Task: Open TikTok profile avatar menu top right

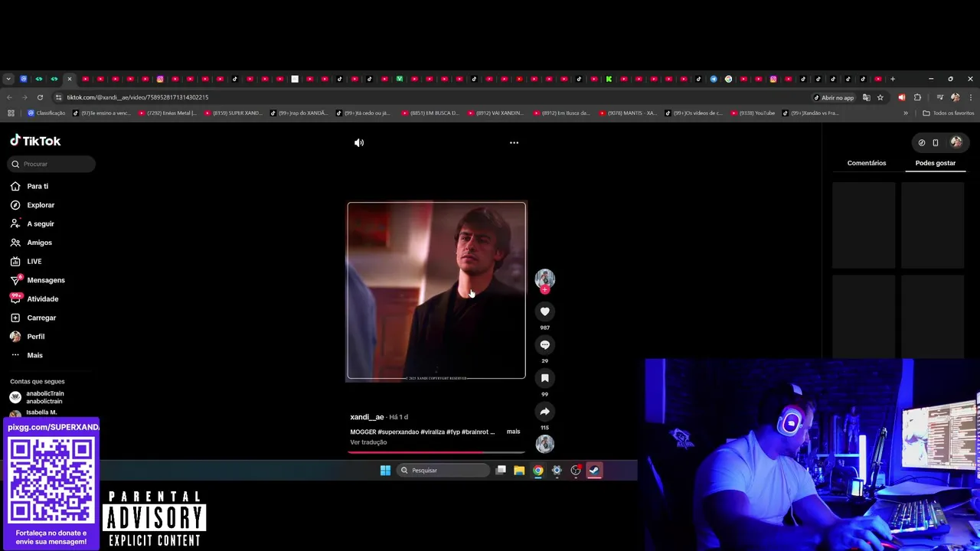Action: click(956, 142)
